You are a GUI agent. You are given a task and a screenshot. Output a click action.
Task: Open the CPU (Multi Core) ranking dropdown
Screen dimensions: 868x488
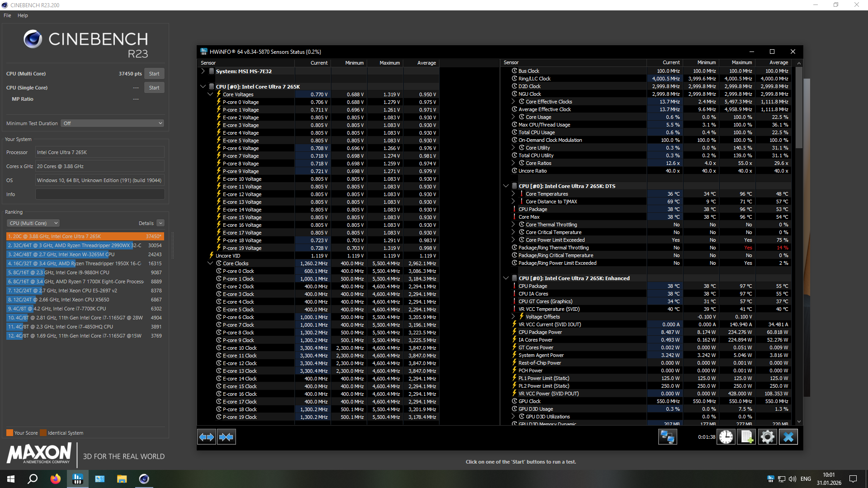[x=33, y=223]
